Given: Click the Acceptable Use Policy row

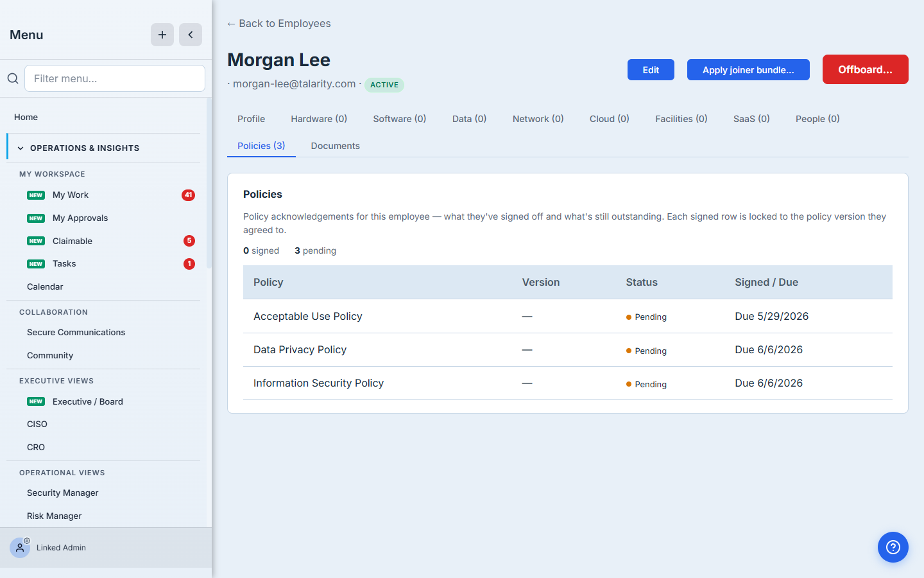Looking at the screenshot, I should [568, 316].
